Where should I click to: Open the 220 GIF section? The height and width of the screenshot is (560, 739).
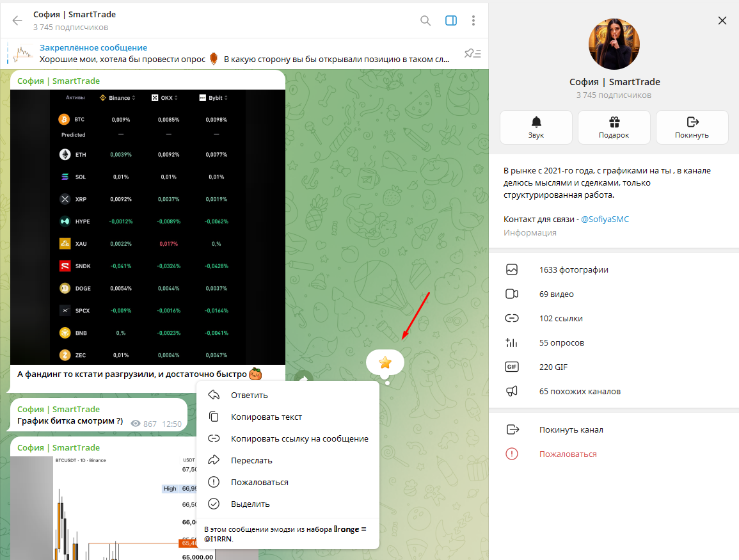614,367
